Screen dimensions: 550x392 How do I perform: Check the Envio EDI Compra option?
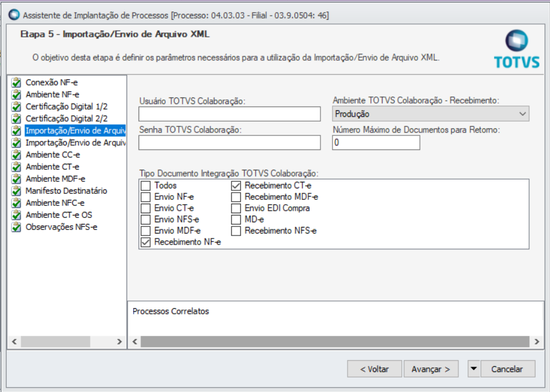236,208
